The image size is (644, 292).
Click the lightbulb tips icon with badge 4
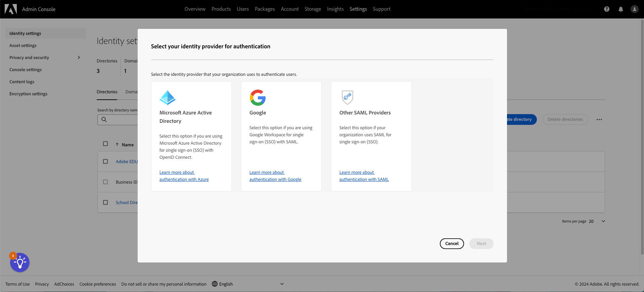click(x=20, y=262)
